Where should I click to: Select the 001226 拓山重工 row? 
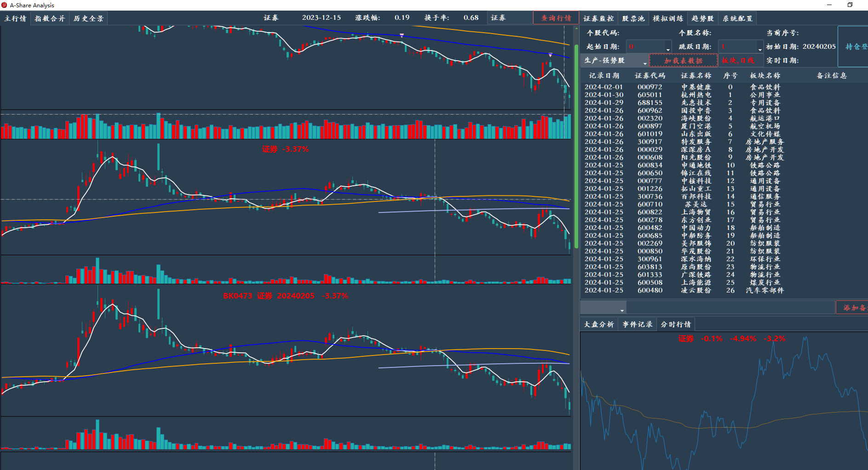724,189
